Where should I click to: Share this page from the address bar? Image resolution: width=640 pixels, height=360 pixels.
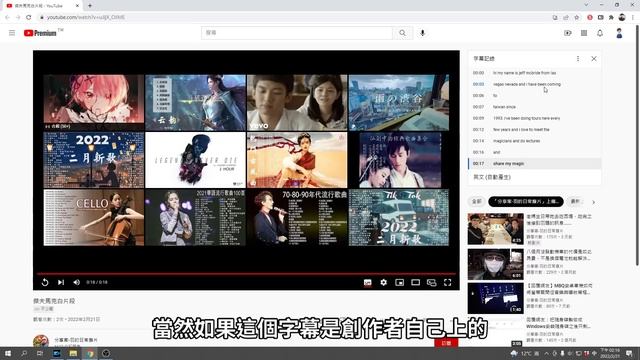(566, 18)
